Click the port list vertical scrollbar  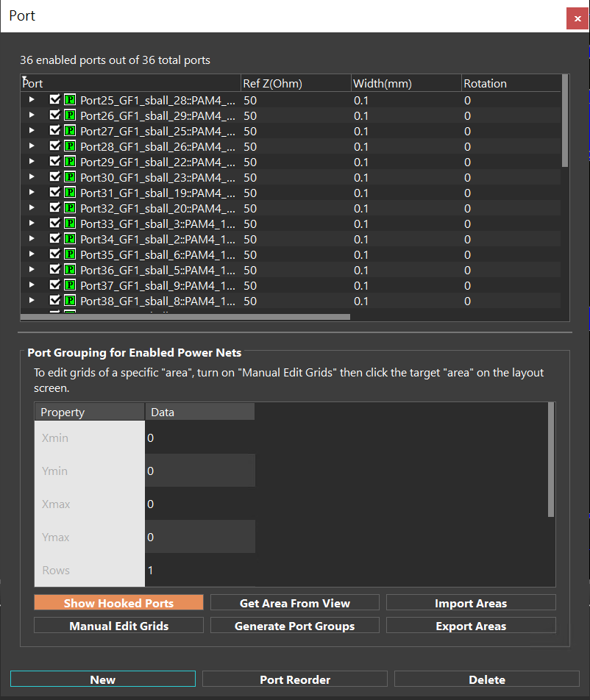coord(565,121)
